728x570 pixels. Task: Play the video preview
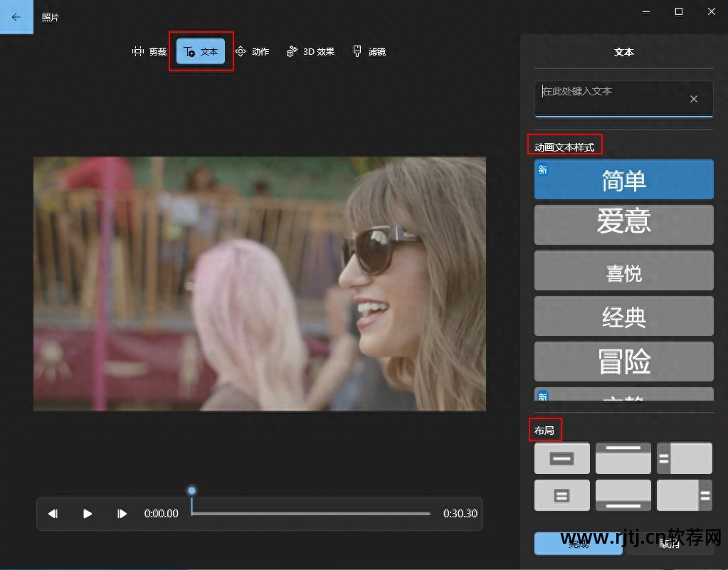[88, 514]
